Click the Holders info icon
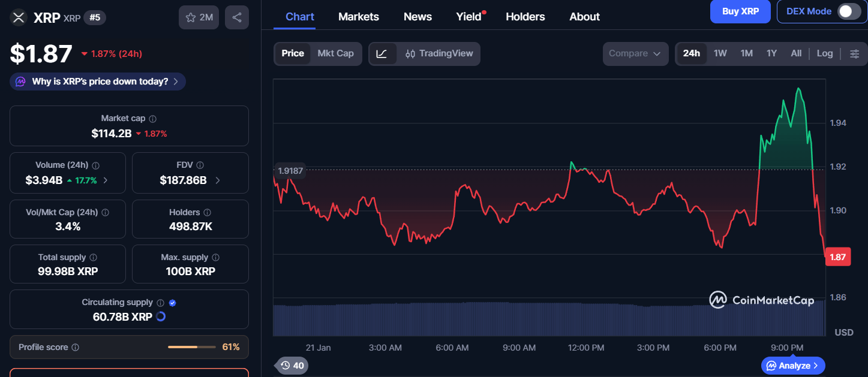The height and width of the screenshot is (377, 868). pyautogui.click(x=207, y=212)
